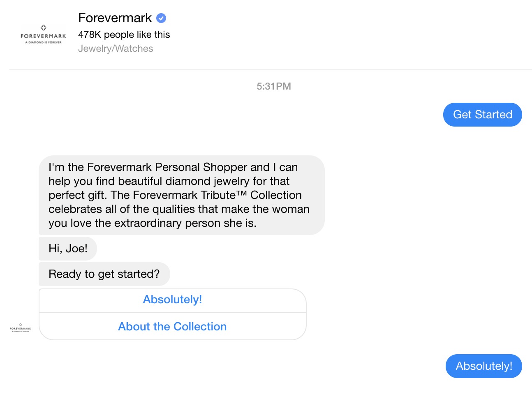Click the header divider line below page info
Screen dimensions: 532x406
point(270,69)
